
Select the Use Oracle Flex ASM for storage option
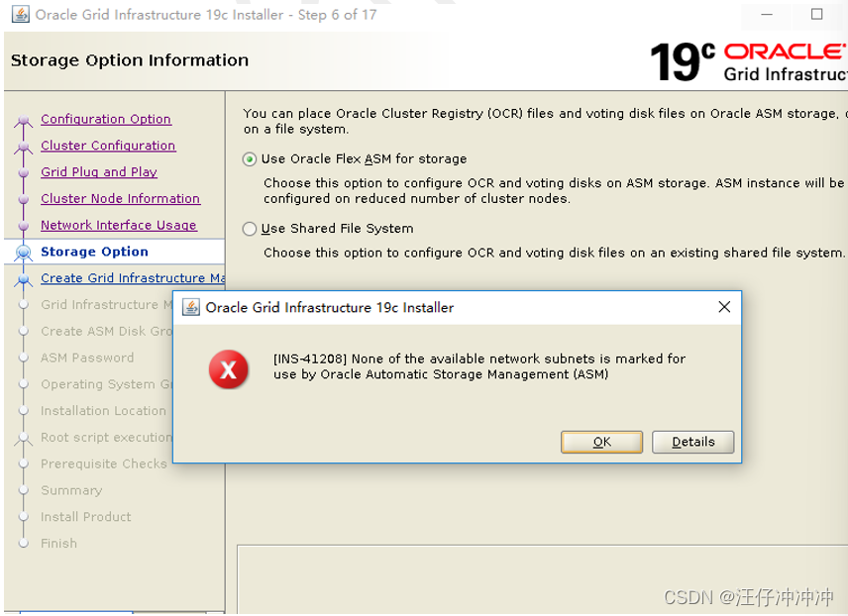[x=251, y=158]
